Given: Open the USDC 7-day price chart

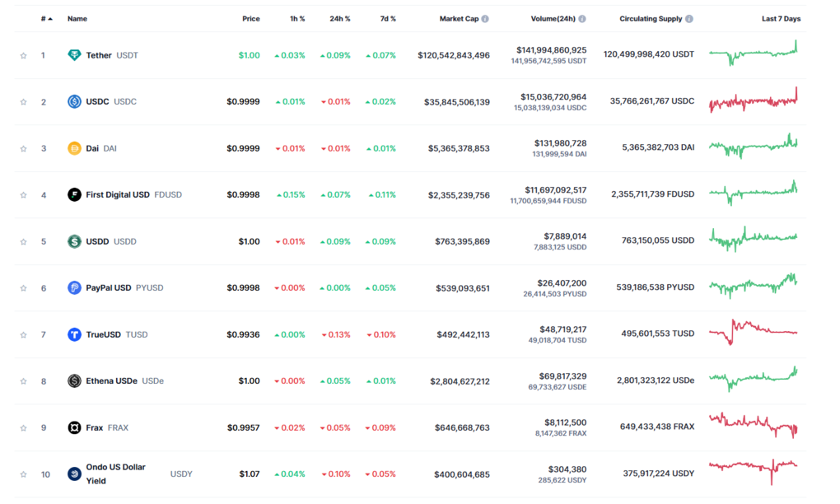Looking at the screenshot, I should click(x=753, y=101).
